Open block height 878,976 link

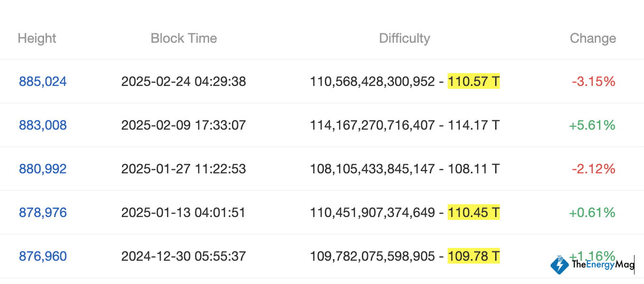point(43,213)
